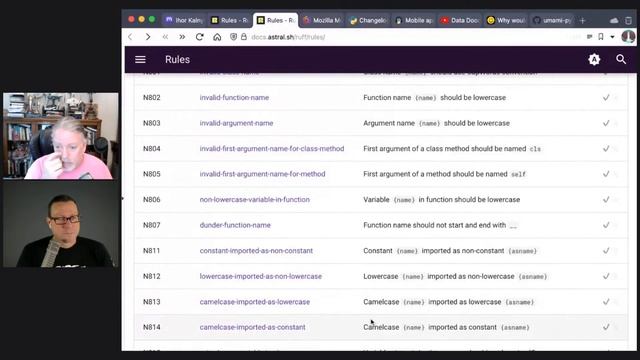Select the top webcam video thumbnail
This screenshot has height=360, width=640.
60,136
